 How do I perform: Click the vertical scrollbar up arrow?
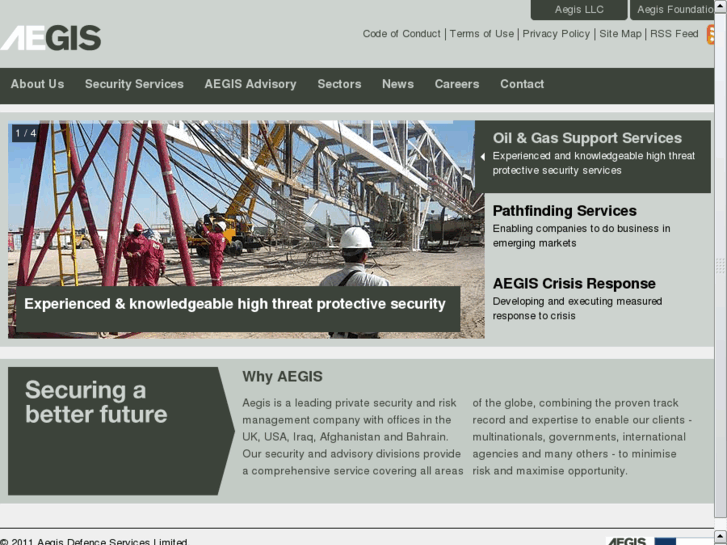pos(721,6)
